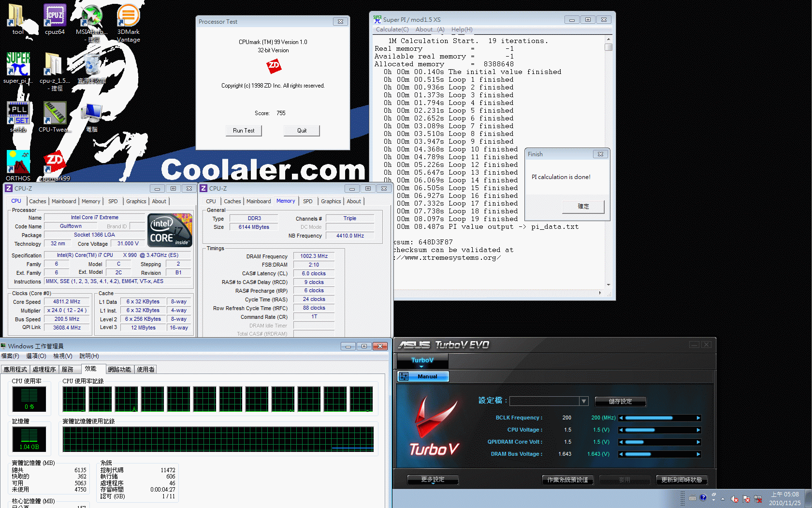
Task: Click the Super PI vertical scrollbar
Action: pyautogui.click(x=609, y=162)
